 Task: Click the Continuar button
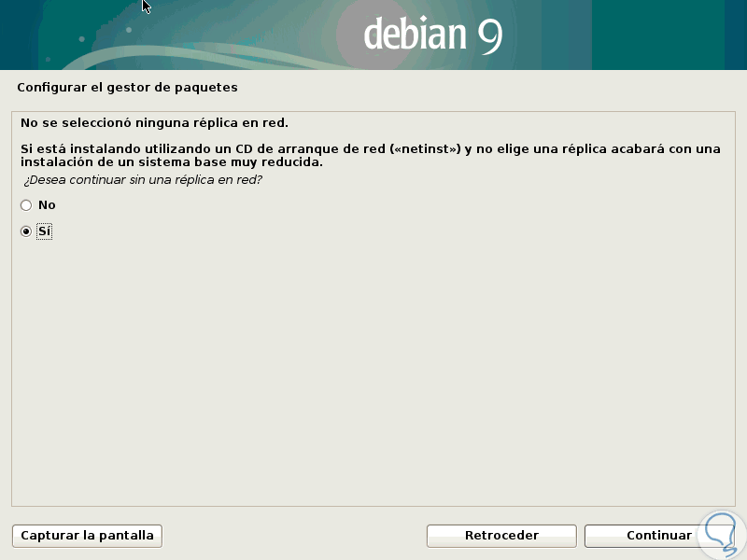coord(659,536)
